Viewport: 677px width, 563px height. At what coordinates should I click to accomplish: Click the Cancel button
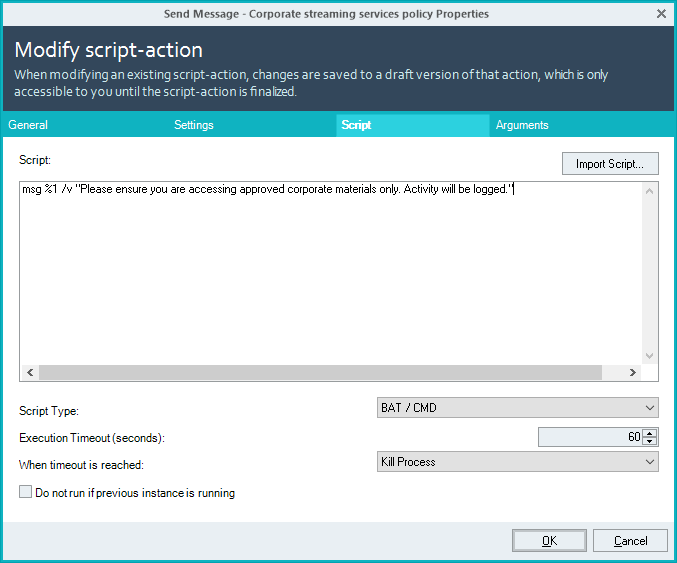pyautogui.click(x=630, y=541)
